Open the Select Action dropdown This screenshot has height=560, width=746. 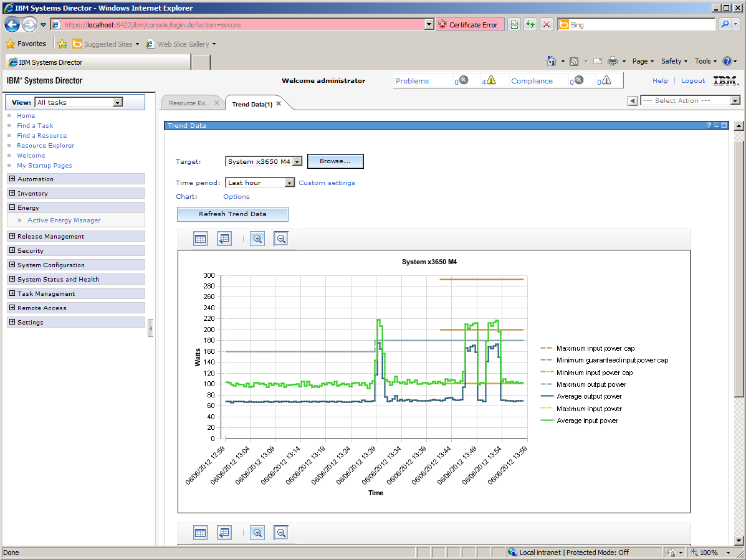pyautogui.click(x=735, y=100)
